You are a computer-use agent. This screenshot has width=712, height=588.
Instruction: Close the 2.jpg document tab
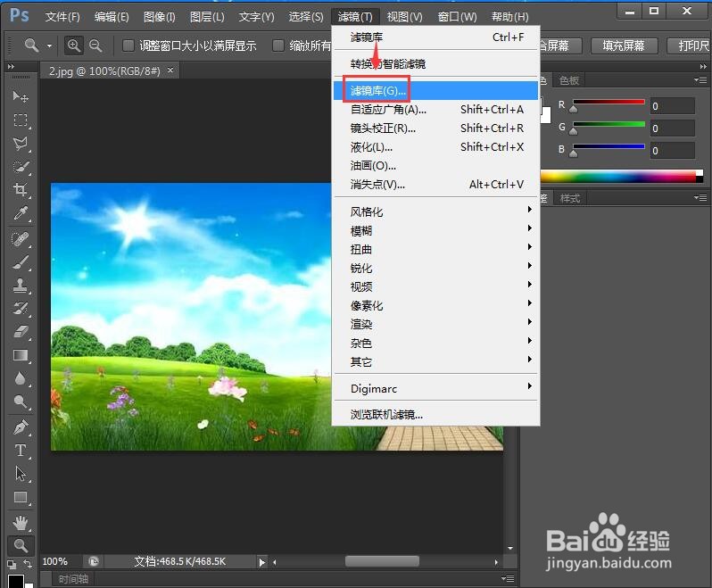pyautogui.click(x=170, y=70)
